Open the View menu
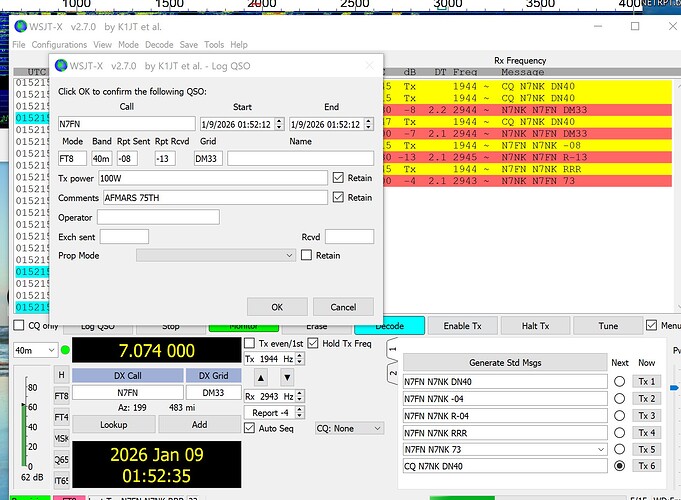Screen dimensions: 681x500 (102, 45)
